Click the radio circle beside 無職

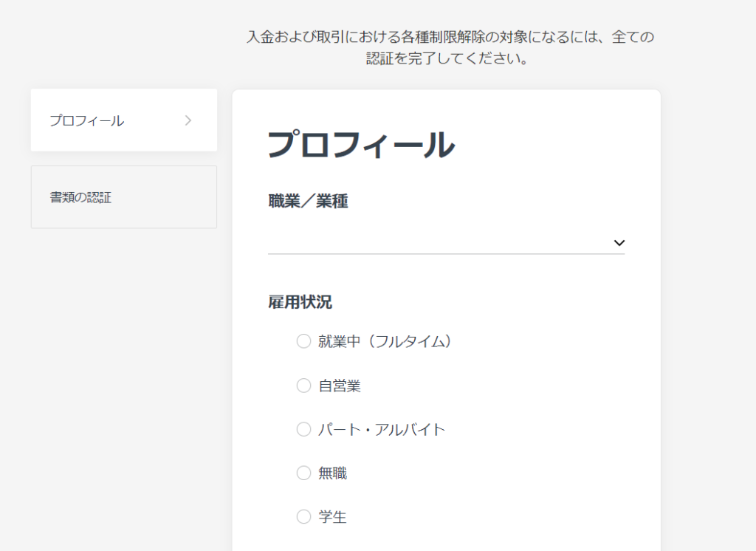[303, 473]
